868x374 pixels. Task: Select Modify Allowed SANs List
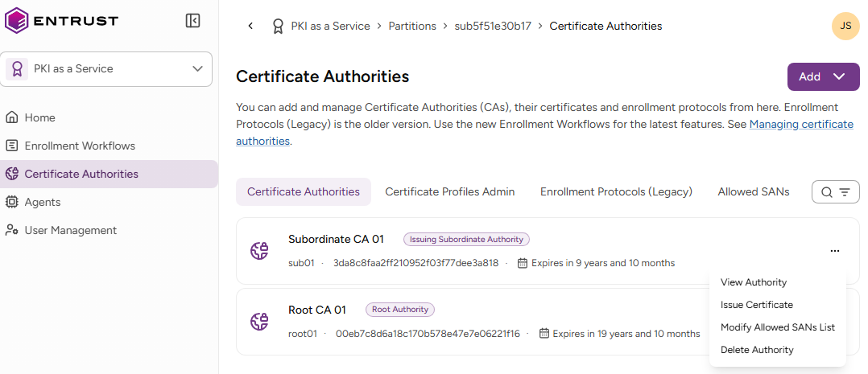point(777,327)
